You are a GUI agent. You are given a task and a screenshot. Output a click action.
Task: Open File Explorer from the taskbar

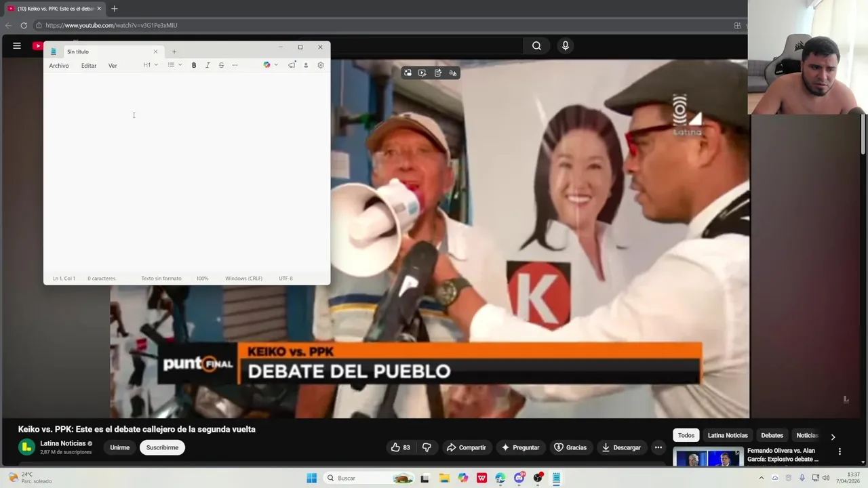click(x=444, y=478)
